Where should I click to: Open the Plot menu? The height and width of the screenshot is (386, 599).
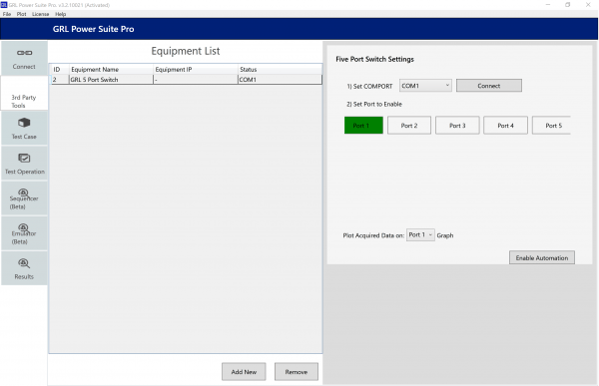[x=21, y=14]
